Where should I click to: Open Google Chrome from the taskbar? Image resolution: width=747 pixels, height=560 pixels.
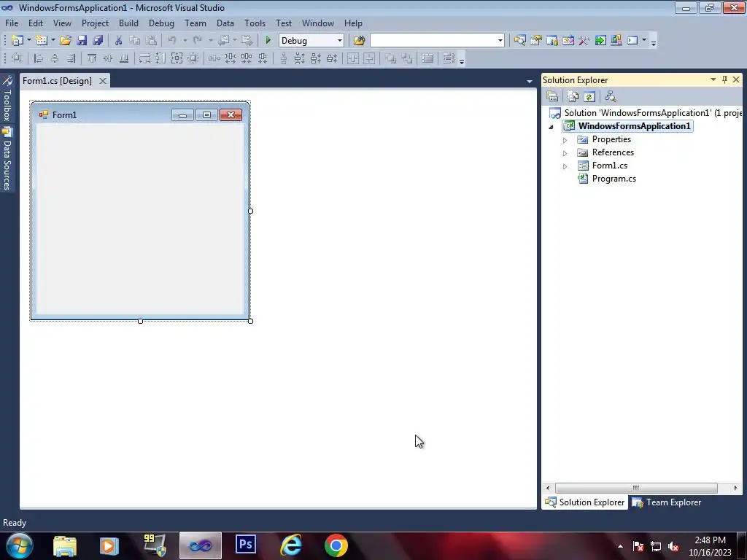pos(336,545)
